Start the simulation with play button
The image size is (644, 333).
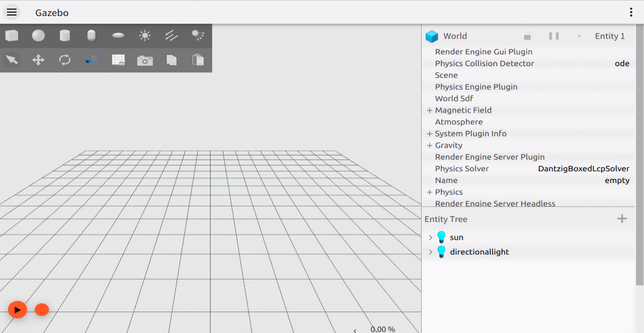18,310
